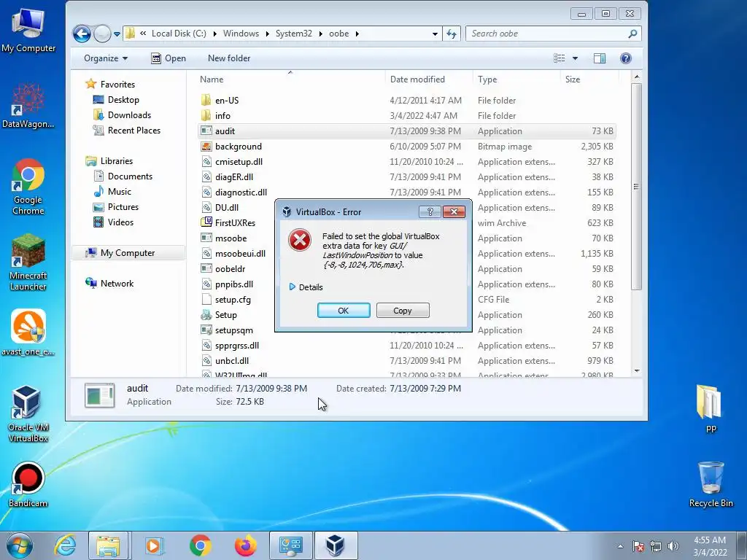Click the Firefox taskbar icon
Viewport: 747px width, 560px height.
click(x=245, y=545)
